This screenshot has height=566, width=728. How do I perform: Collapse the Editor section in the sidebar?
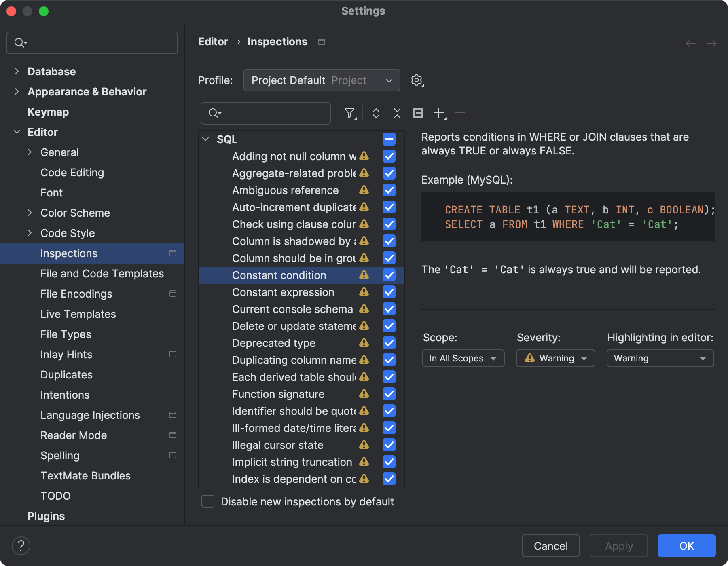(x=17, y=132)
